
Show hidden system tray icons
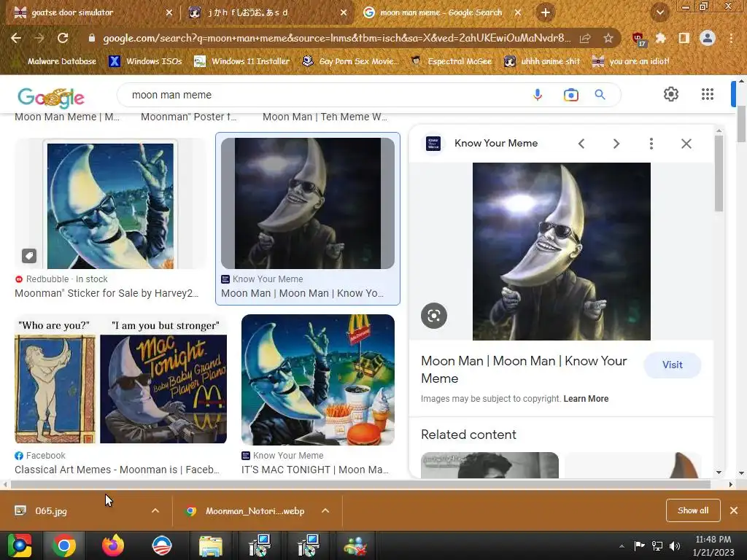622,546
